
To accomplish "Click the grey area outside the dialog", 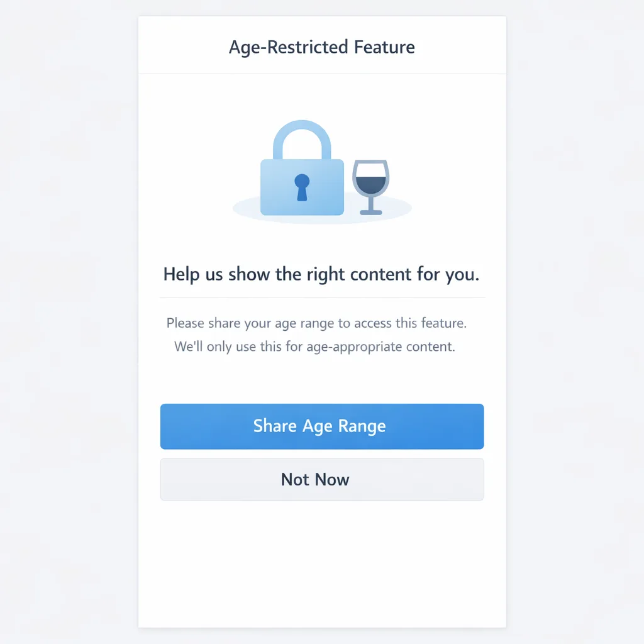I will pyautogui.click(x=63, y=322).
